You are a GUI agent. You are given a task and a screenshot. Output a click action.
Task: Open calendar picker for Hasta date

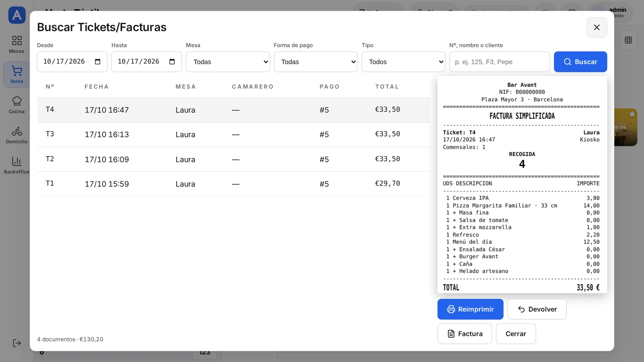click(x=172, y=62)
